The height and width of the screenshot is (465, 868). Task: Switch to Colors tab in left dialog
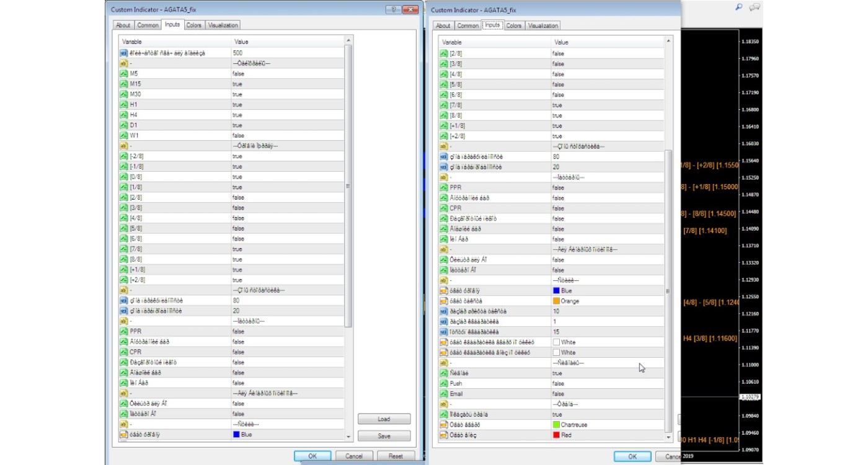click(194, 25)
